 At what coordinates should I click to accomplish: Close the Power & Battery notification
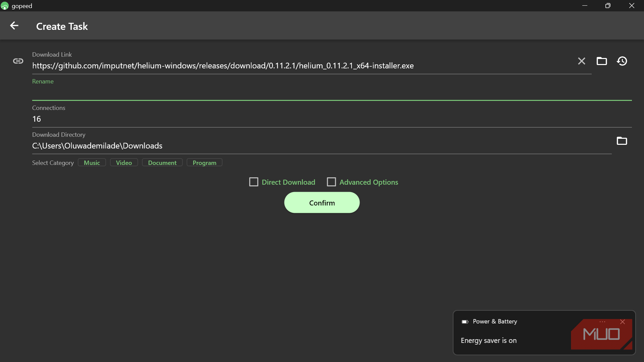(623, 322)
